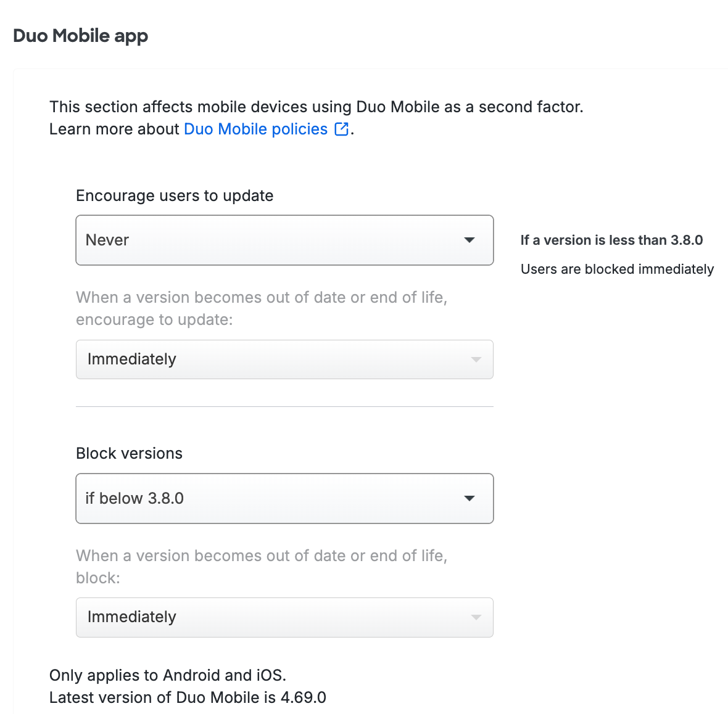728x714 pixels.
Task: Click the 'Block versions' label
Action: click(129, 453)
